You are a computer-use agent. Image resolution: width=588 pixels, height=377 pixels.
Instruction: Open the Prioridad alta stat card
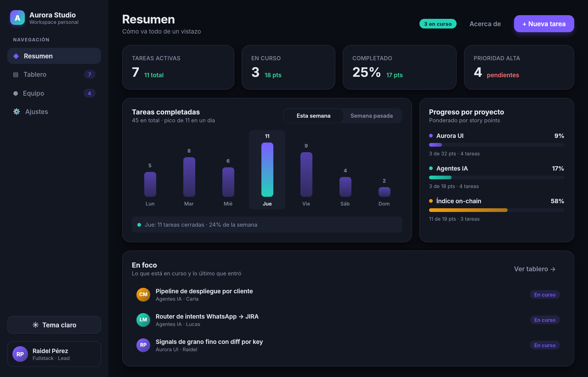(519, 67)
